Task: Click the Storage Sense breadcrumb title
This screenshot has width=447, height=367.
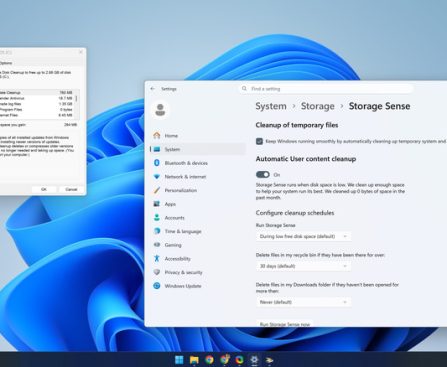Action: 379,106
